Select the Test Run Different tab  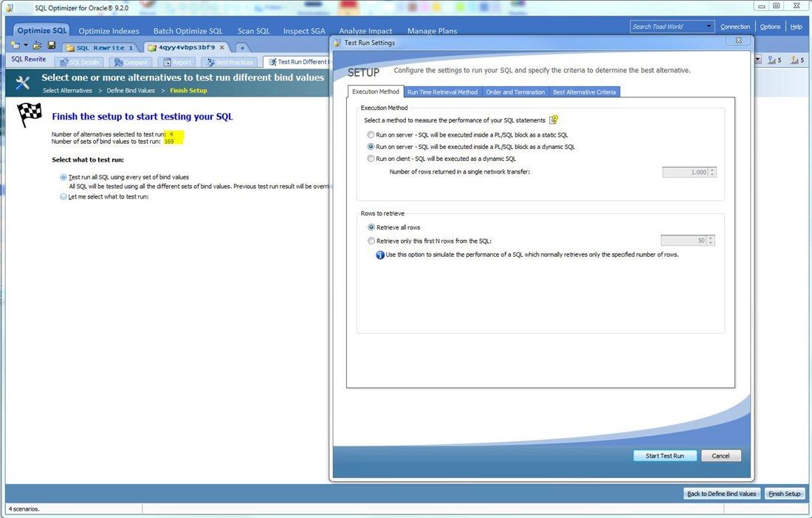(x=297, y=62)
